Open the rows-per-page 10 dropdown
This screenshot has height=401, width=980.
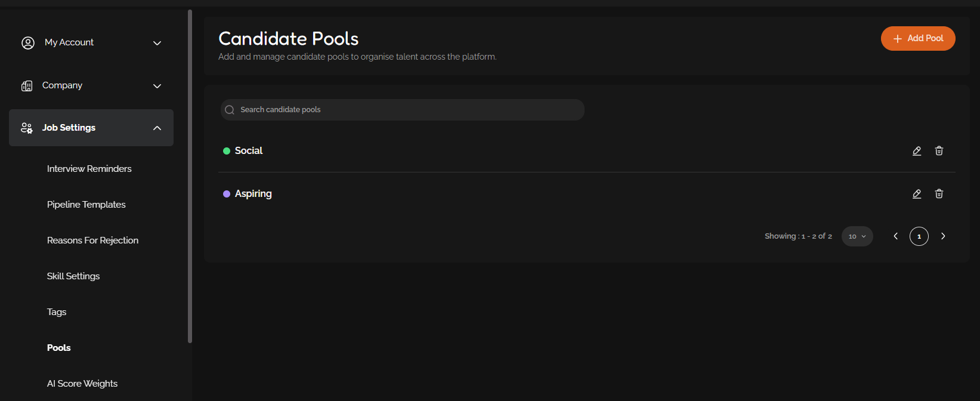point(857,236)
